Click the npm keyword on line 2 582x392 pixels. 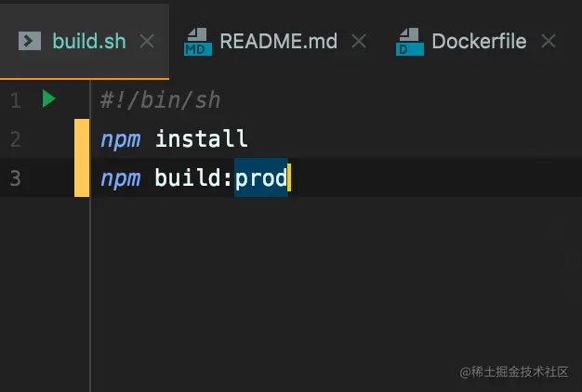click(x=121, y=140)
